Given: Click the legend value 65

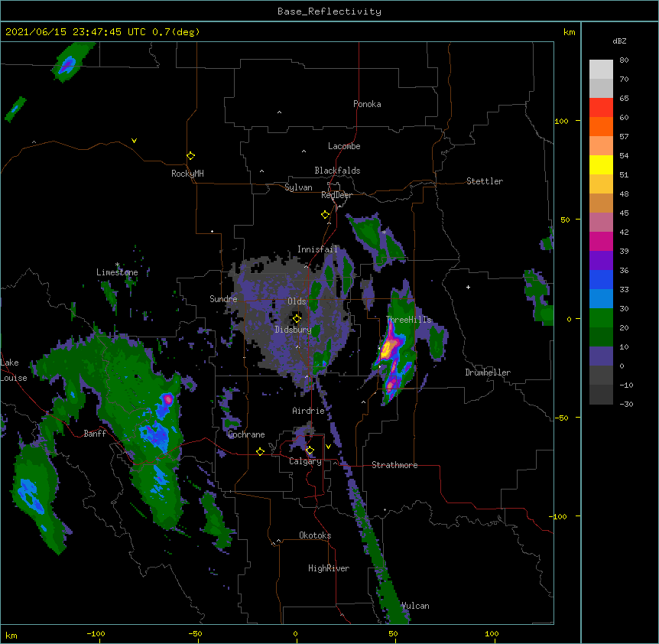Looking at the screenshot, I should point(624,98).
